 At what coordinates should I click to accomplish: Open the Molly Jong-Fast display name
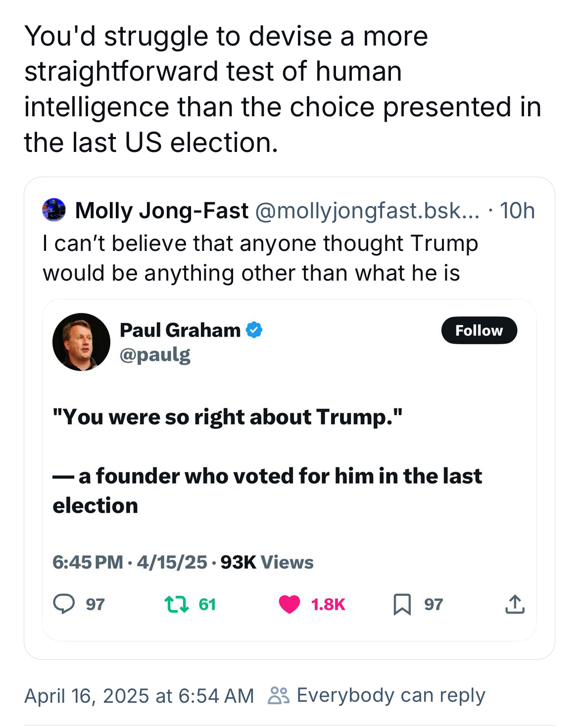coord(161,211)
